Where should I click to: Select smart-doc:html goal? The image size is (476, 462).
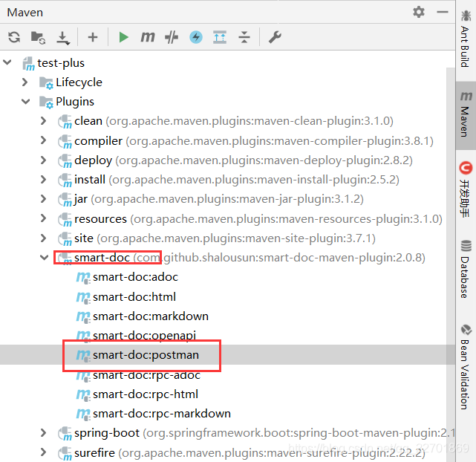pyautogui.click(x=134, y=297)
